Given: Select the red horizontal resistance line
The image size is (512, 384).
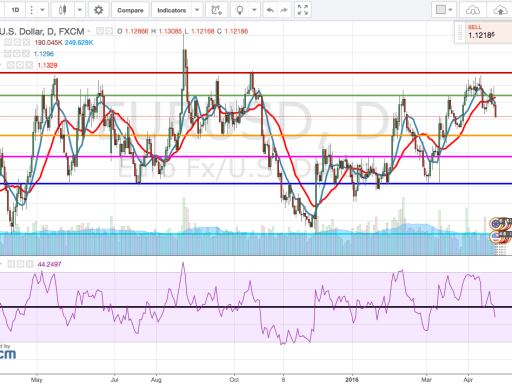Looking at the screenshot, I should click(256, 73).
